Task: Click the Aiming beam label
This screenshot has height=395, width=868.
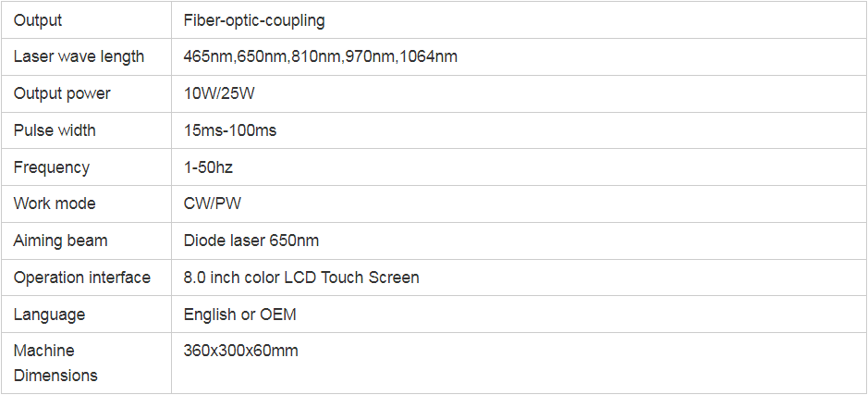Action: (x=60, y=241)
